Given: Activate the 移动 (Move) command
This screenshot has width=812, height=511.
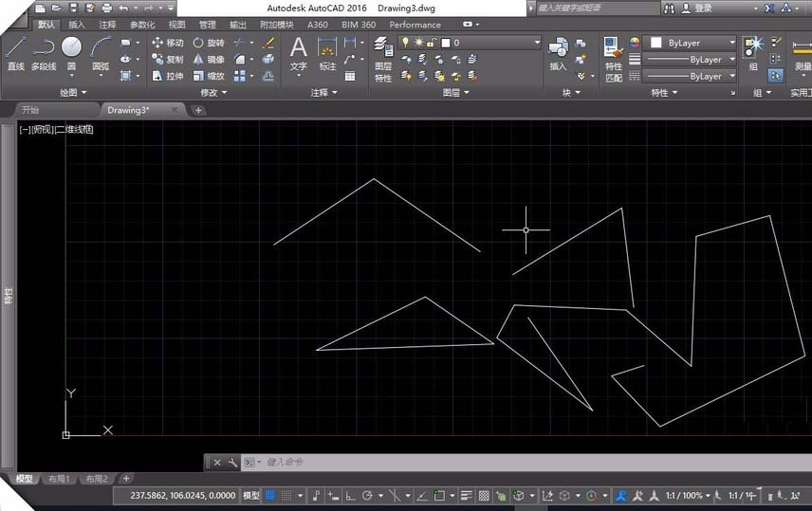Looking at the screenshot, I should 167,43.
